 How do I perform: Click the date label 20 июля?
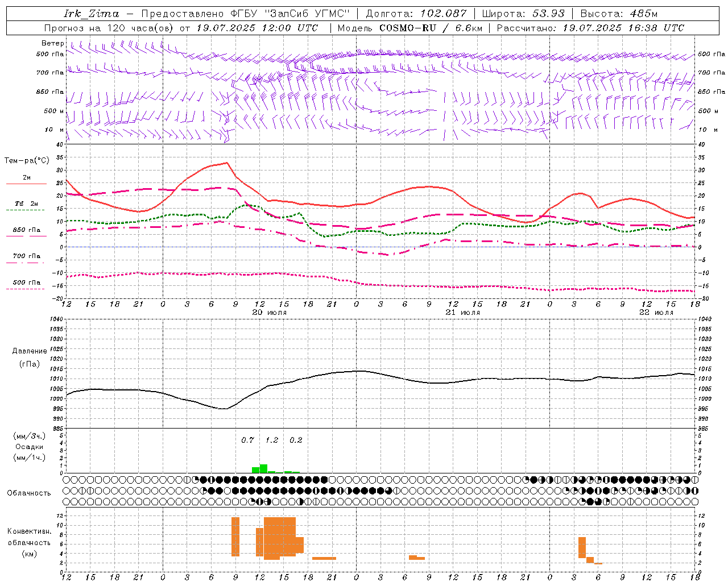(x=270, y=313)
